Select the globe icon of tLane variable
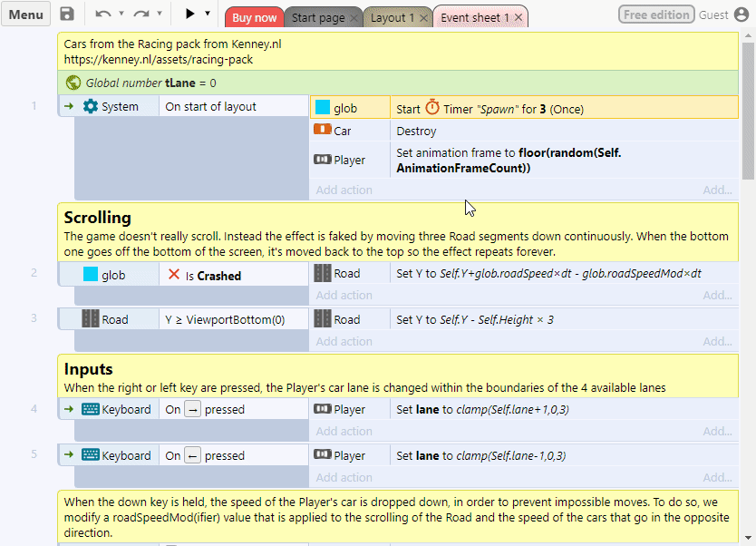This screenshot has height=546, width=756. (73, 83)
